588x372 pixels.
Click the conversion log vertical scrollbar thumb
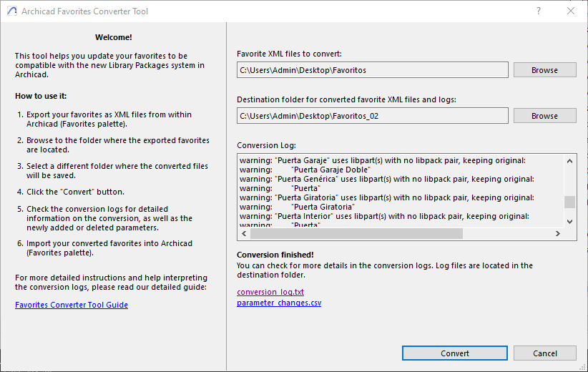(569, 202)
